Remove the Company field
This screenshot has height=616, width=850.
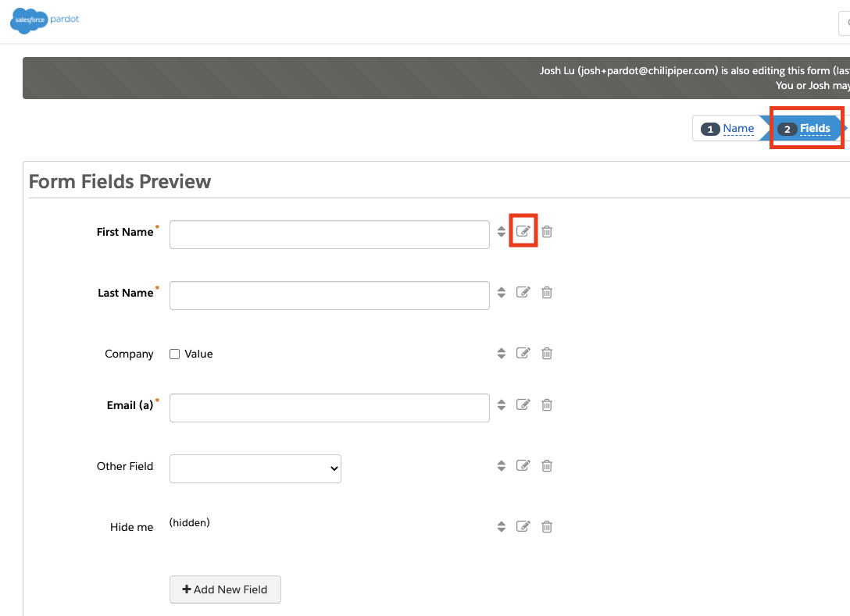pos(547,354)
